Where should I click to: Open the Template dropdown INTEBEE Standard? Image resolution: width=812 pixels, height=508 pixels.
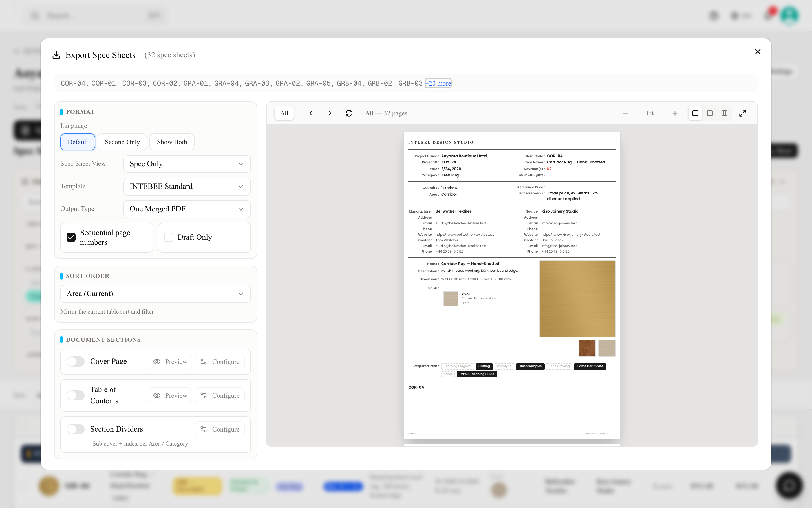pyautogui.click(x=187, y=187)
